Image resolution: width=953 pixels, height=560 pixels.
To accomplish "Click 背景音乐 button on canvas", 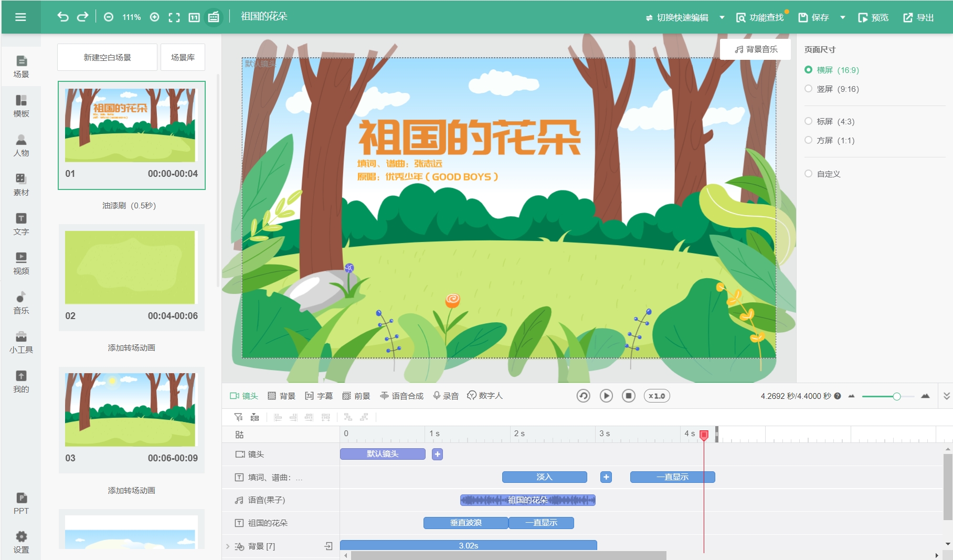I will (x=756, y=49).
